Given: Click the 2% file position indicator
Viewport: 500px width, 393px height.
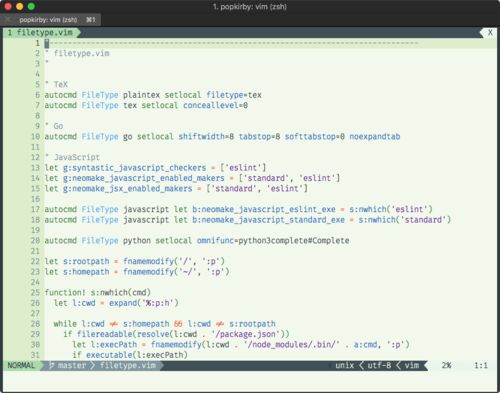Looking at the screenshot, I should point(446,365).
